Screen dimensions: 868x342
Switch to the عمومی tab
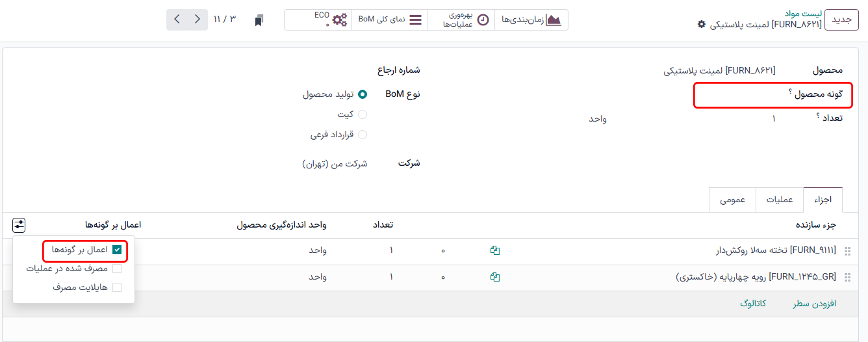pyautogui.click(x=732, y=200)
